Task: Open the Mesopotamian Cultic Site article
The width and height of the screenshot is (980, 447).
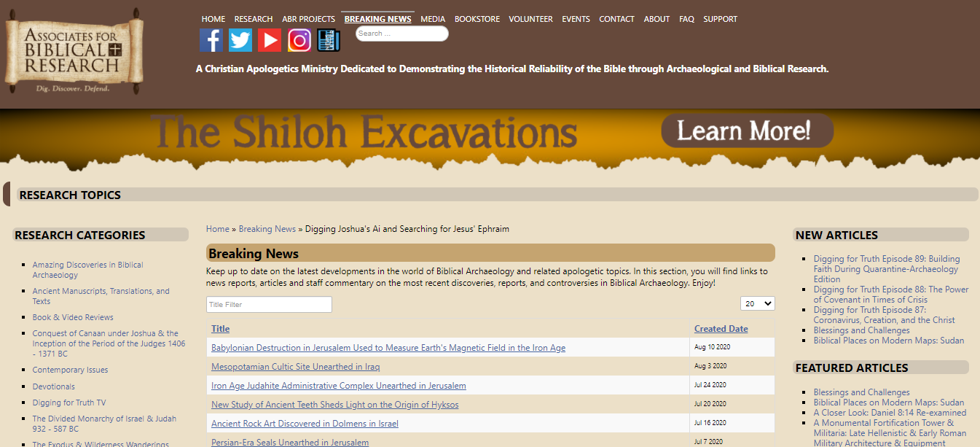Action: [295, 367]
